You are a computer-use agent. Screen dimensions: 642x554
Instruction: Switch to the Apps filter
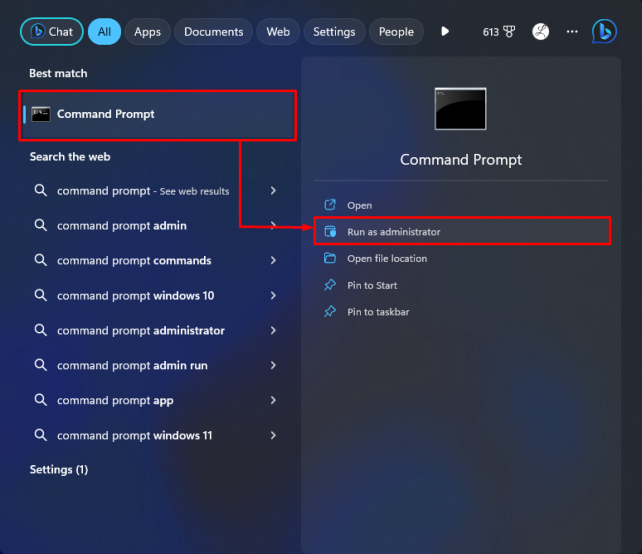click(x=147, y=32)
